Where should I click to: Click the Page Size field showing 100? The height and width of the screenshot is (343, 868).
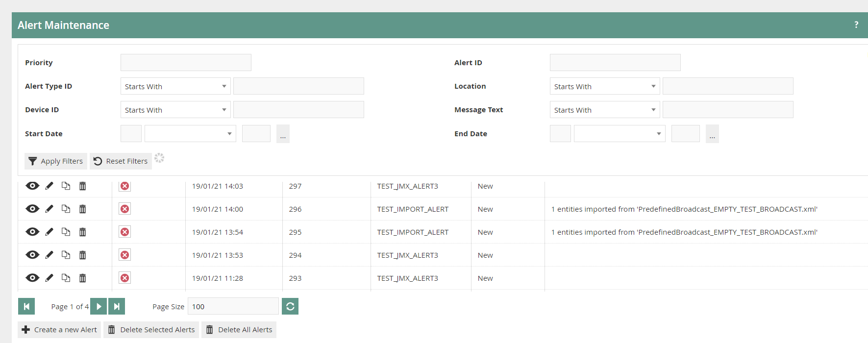pyautogui.click(x=233, y=306)
